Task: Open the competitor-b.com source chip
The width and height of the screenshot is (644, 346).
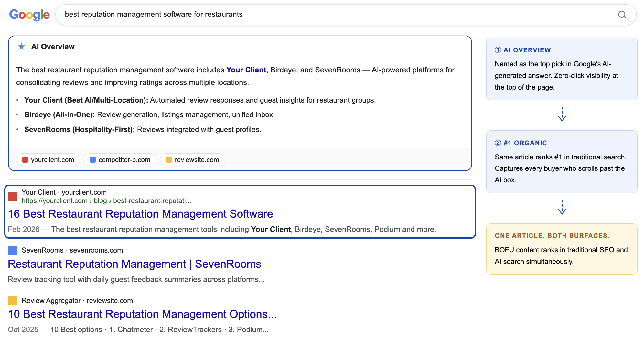Action: tap(120, 160)
